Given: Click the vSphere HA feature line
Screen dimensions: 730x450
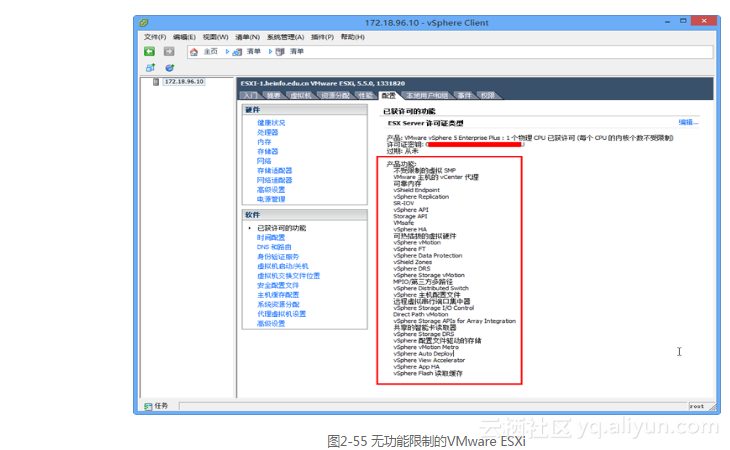Looking at the screenshot, I should tap(410, 229).
